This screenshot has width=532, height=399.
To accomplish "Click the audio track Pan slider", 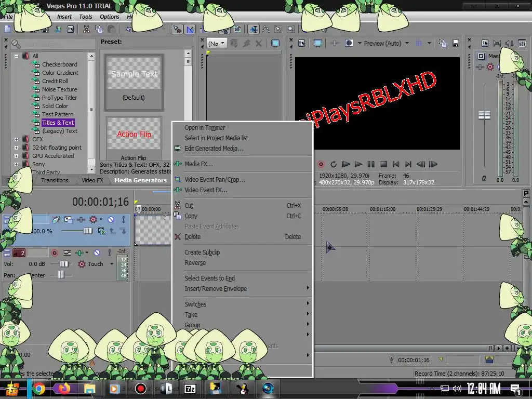I will point(61,275).
